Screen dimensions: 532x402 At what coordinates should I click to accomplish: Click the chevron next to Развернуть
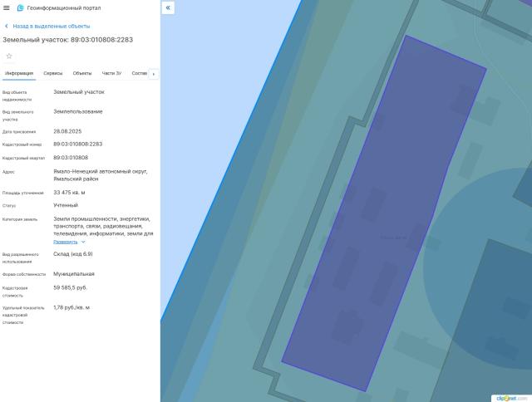[83, 242]
